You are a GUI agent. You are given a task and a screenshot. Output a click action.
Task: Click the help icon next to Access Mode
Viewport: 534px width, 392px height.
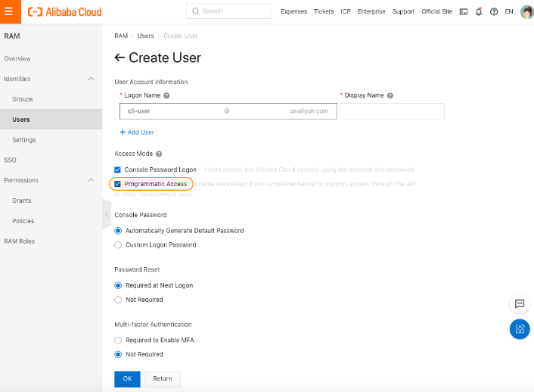click(159, 154)
